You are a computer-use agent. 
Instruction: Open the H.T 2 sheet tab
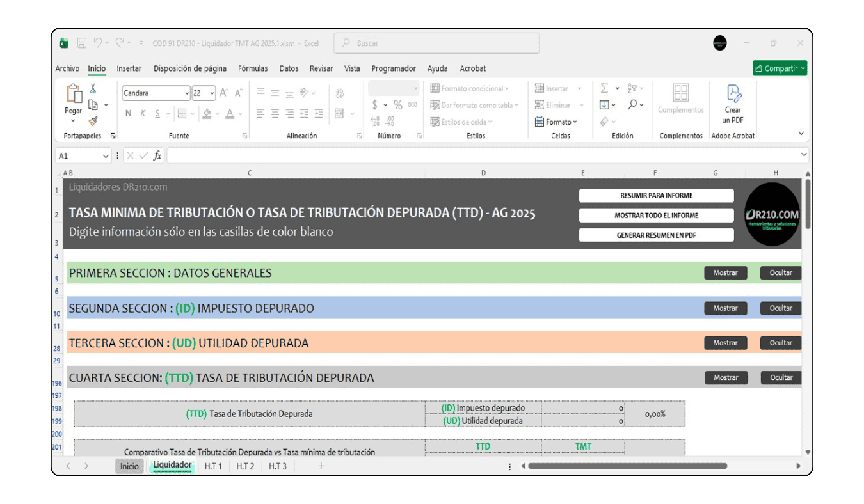tap(244, 466)
